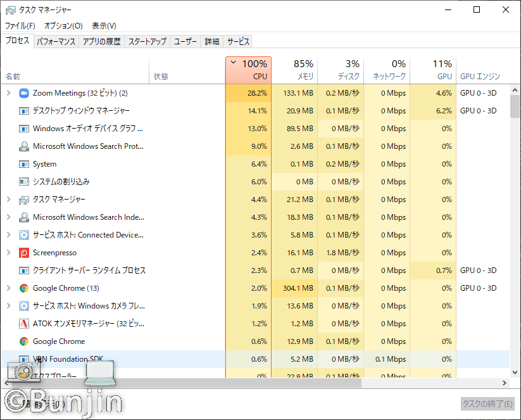The width and height of the screenshot is (521, 420).
Task: Click the 0.1 Mbps network cell
Action: pyautogui.click(x=387, y=359)
